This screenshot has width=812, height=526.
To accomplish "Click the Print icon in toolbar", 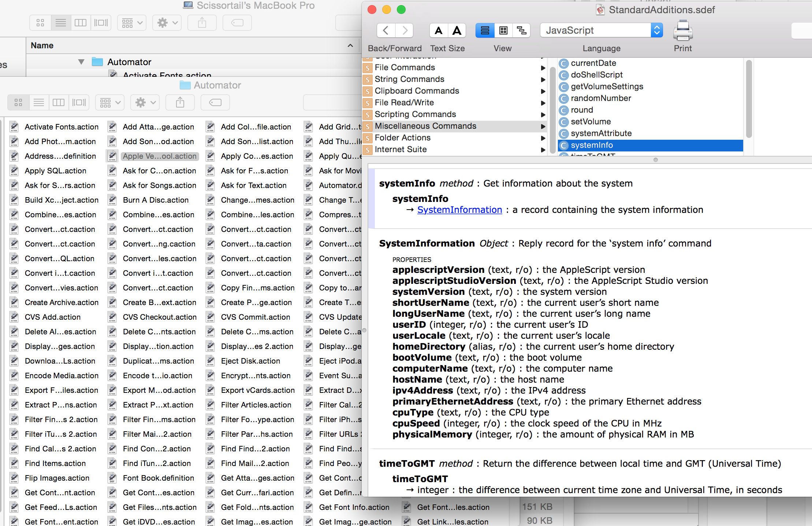I will [x=682, y=31].
